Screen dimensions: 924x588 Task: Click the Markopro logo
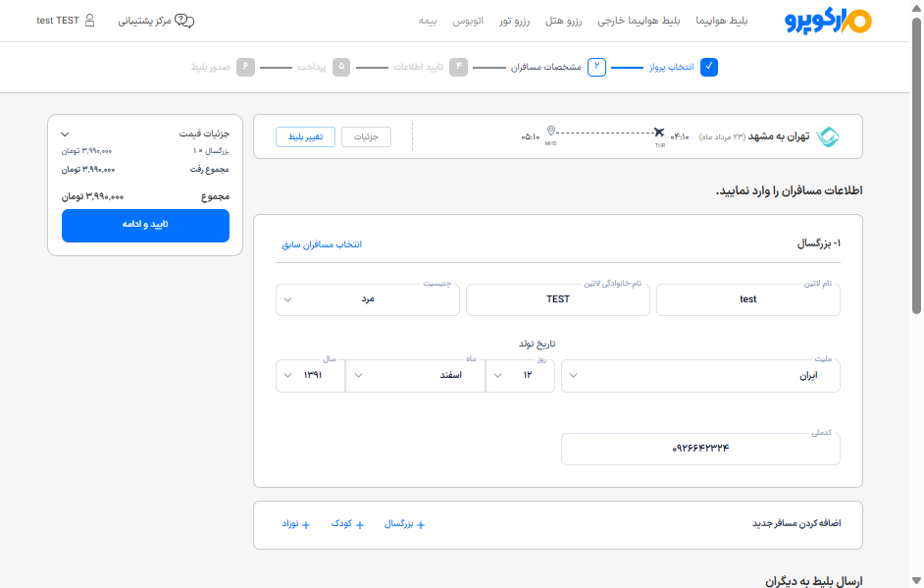pyautogui.click(x=828, y=21)
